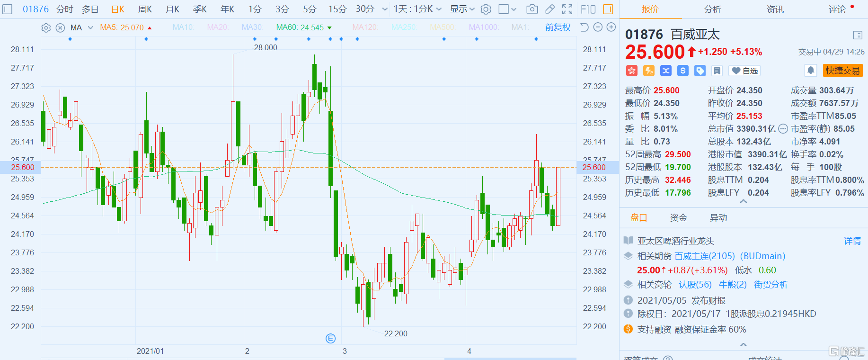
Task: Expand the MA indicator type dropdown
Action: click(90, 27)
